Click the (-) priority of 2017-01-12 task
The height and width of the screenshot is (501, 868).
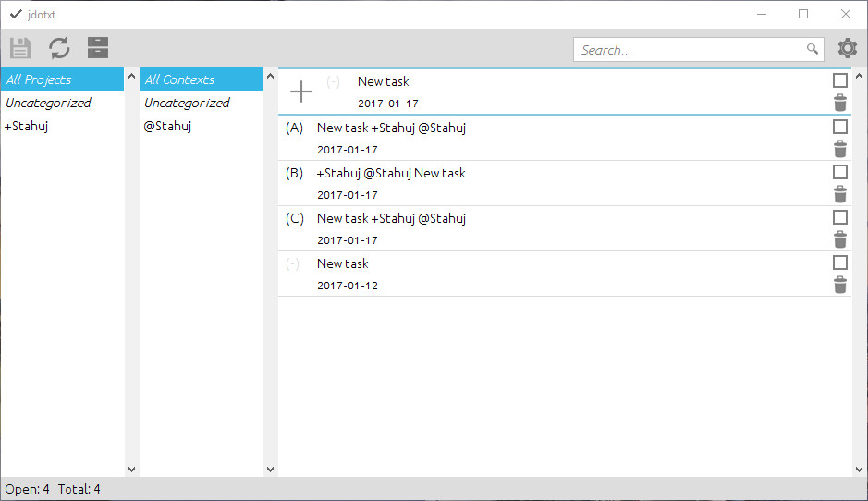click(293, 264)
